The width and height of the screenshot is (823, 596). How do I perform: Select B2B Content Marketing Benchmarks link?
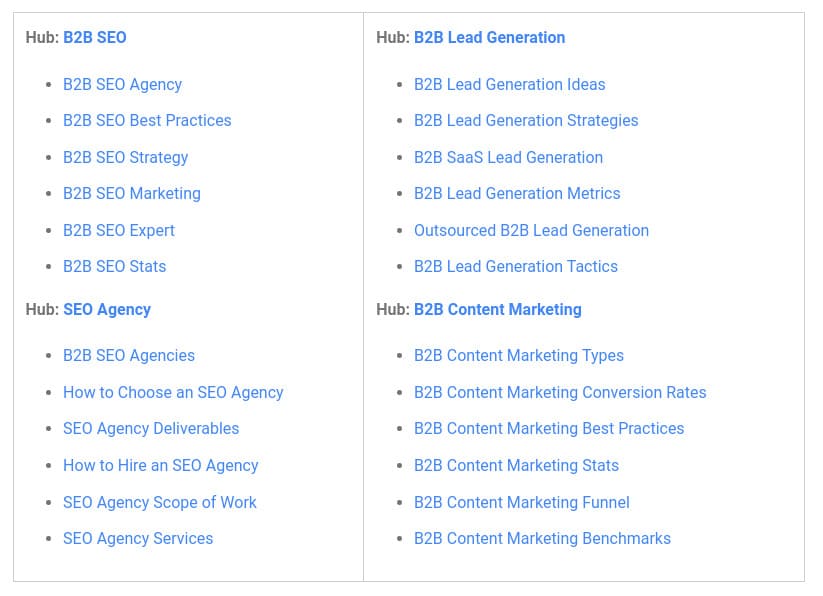542,538
